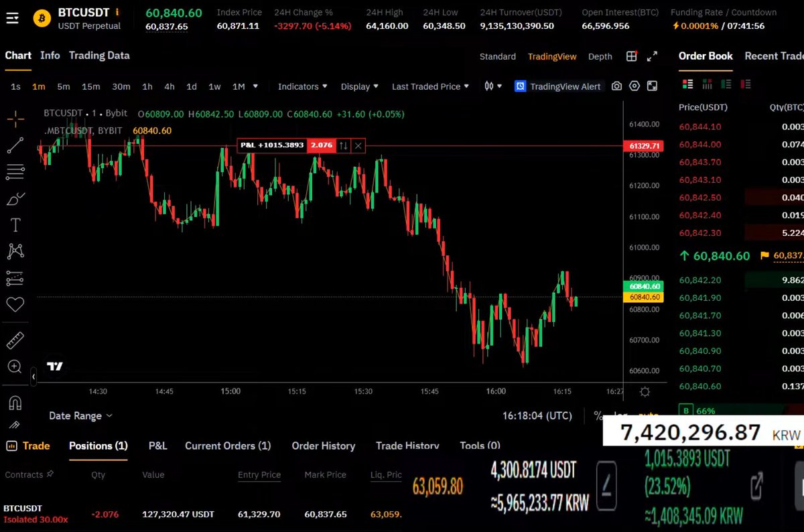The width and height of the screenshot is (804, 532).
Task: Select the 15m timeframe
Action: tap(90, 86)
